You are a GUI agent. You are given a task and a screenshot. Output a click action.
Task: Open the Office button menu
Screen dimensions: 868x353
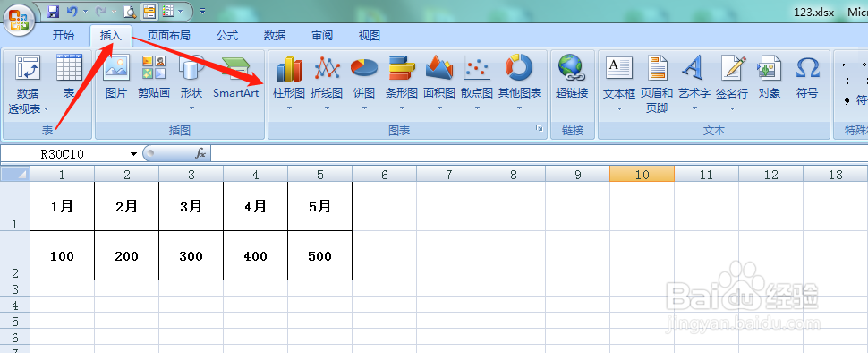(19, 20)
